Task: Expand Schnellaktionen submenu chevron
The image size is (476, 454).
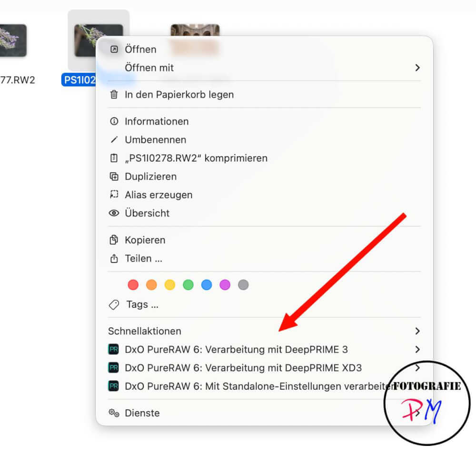Action: (x=417, y=331)
